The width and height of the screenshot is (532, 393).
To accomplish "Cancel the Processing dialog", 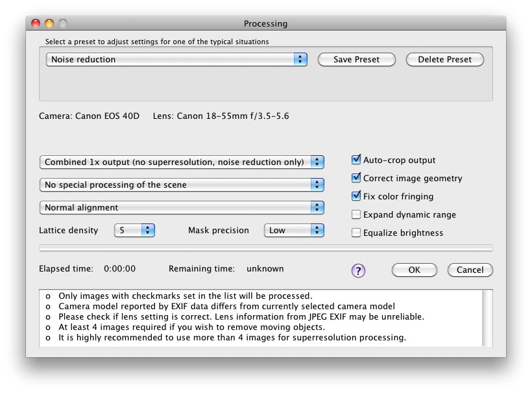I will click(470, 270).
